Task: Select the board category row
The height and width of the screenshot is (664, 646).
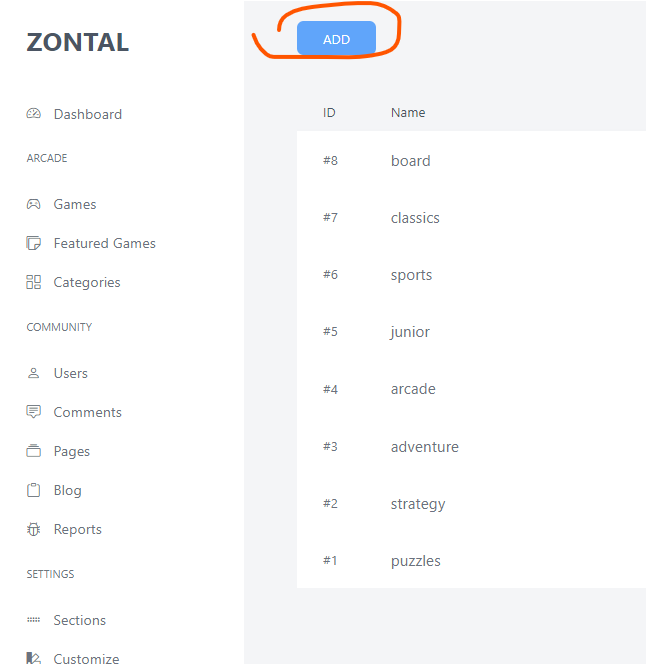Action: click(410, 161)
